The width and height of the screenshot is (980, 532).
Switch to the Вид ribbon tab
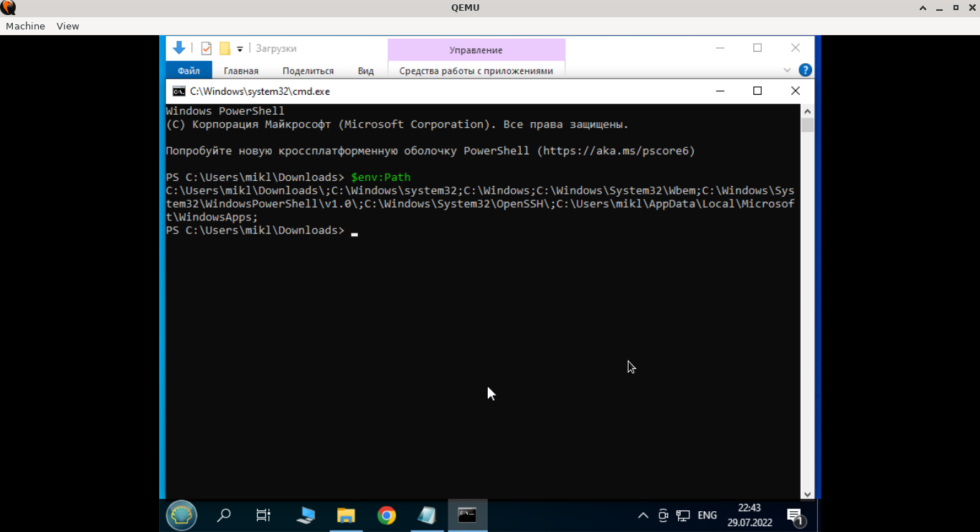(366, 70)
